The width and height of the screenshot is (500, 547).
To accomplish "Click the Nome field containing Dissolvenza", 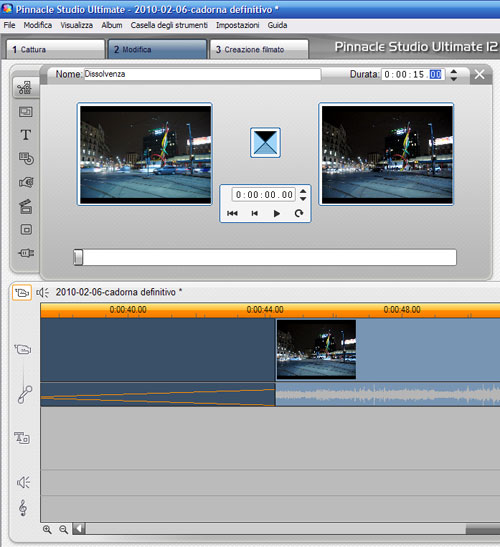I will pyautogui.click(x=202, y=74).
